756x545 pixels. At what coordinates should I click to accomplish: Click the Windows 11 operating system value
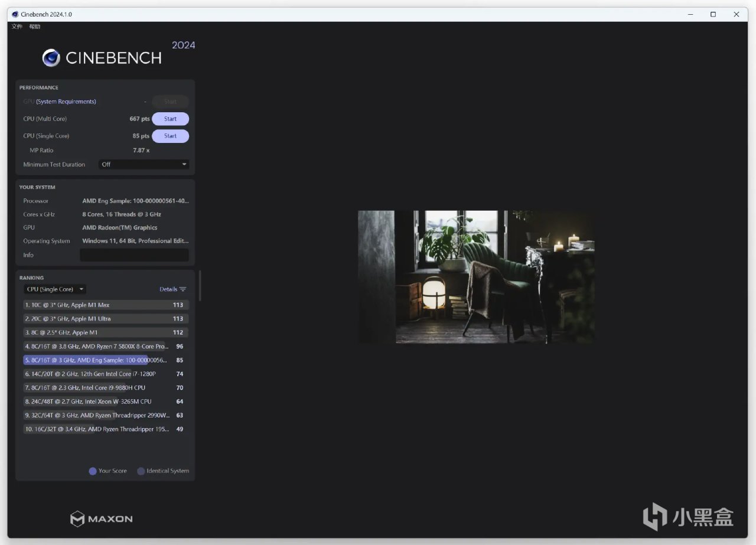135,241
